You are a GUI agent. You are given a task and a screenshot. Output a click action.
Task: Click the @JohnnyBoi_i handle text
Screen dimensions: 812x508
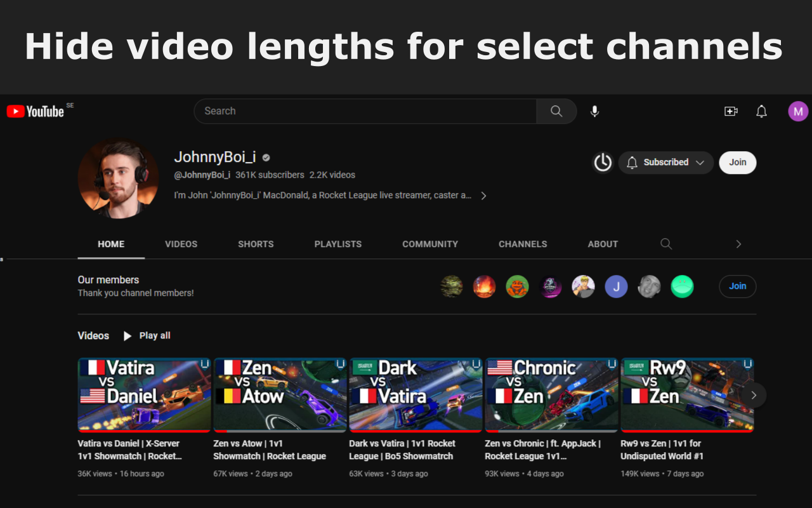(x=202, y=175)
